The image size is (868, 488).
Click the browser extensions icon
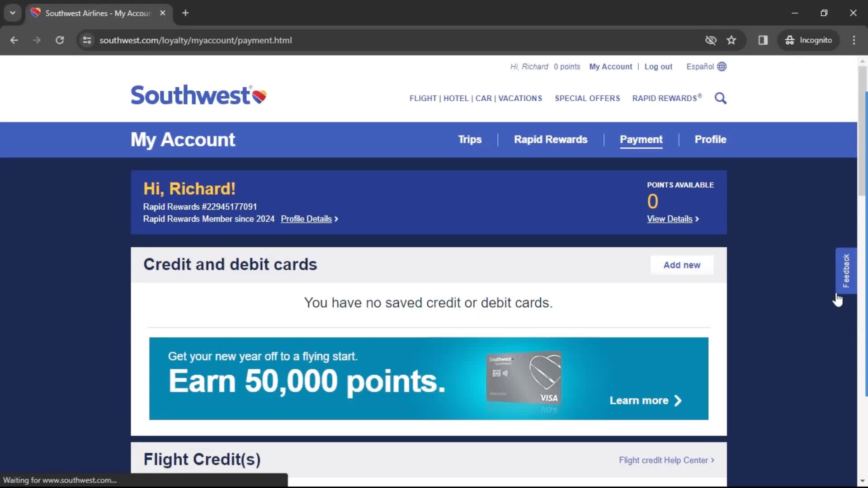763,40
